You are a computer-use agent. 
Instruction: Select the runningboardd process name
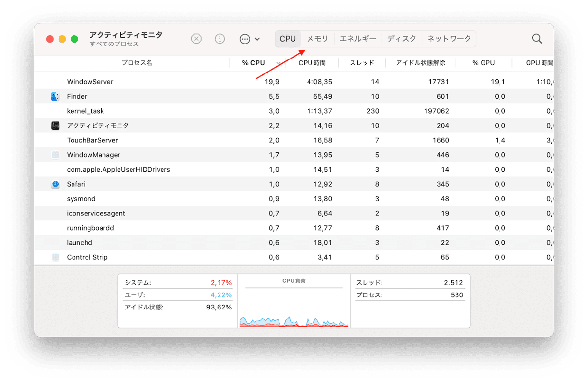90,228
